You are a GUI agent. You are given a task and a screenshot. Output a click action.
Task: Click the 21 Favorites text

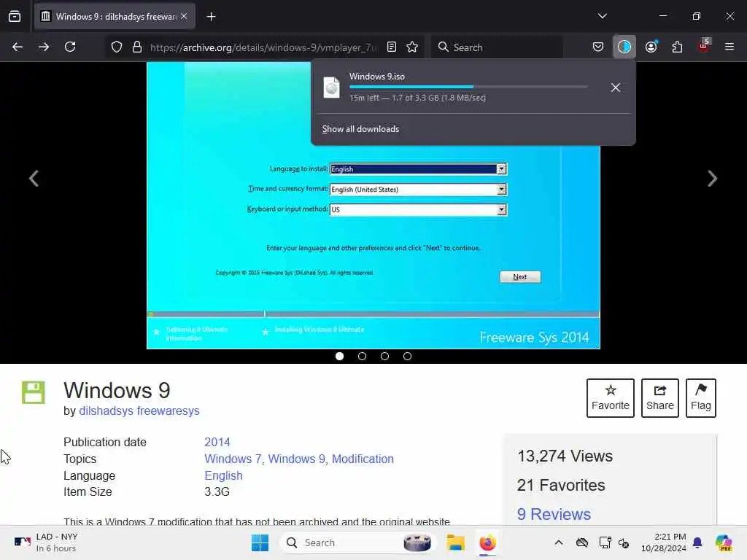point(561,485)
